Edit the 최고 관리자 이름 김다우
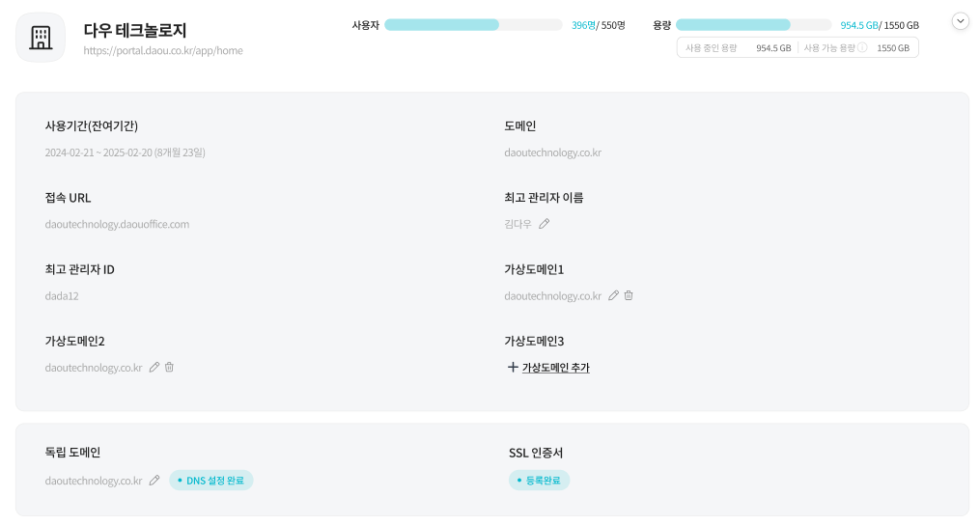The image size is (980, 525). (x=544, y=224)
